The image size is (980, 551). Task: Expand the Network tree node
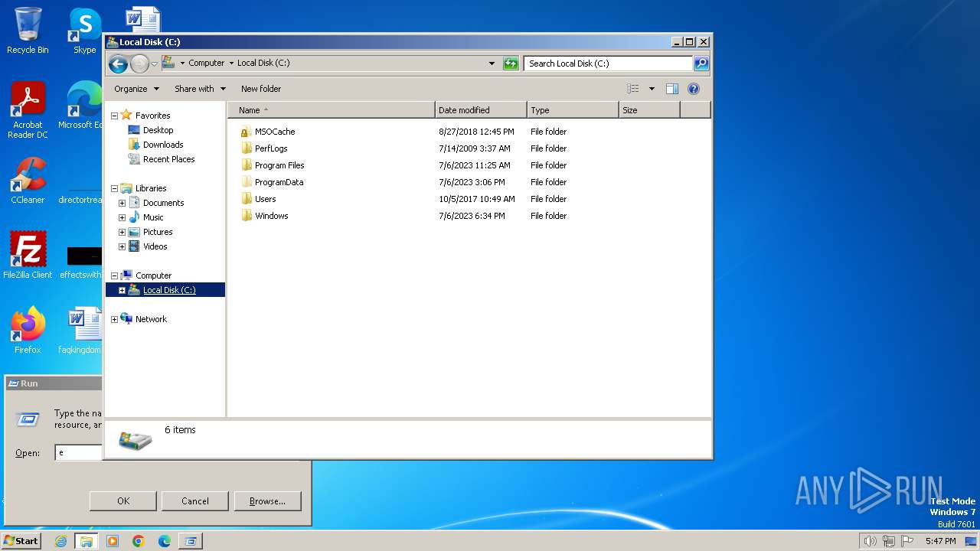(114, 319)
